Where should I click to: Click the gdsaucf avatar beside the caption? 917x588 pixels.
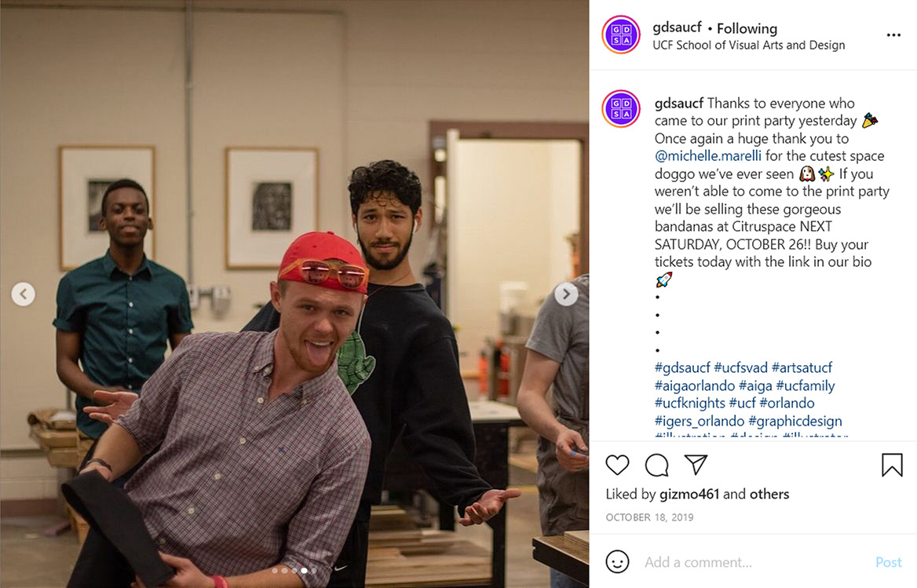[x=621, y=108]
